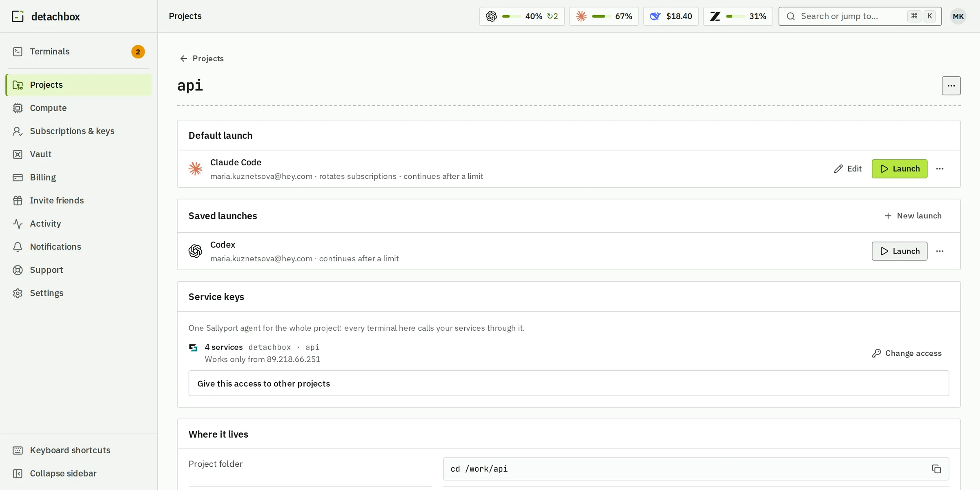Click the Invite friends gift icon
The height and width of the screenshot is (490, 980).
coord(18,200)
